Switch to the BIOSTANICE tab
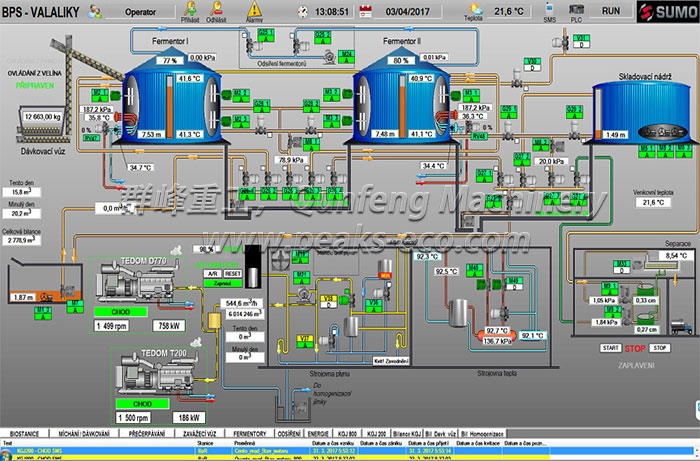 [23, 434]
